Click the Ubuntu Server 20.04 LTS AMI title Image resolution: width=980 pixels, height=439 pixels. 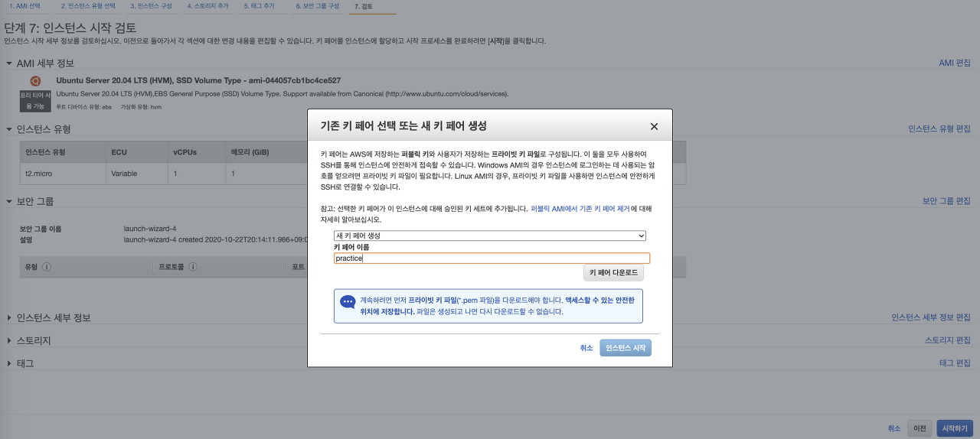(198, 80)
